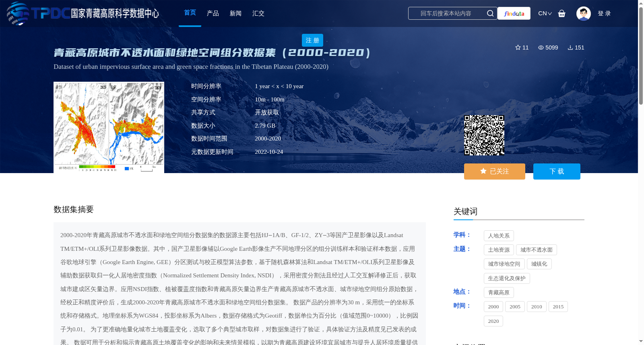
Task: Click the 2015 time tag
Action: pos(558,307)
